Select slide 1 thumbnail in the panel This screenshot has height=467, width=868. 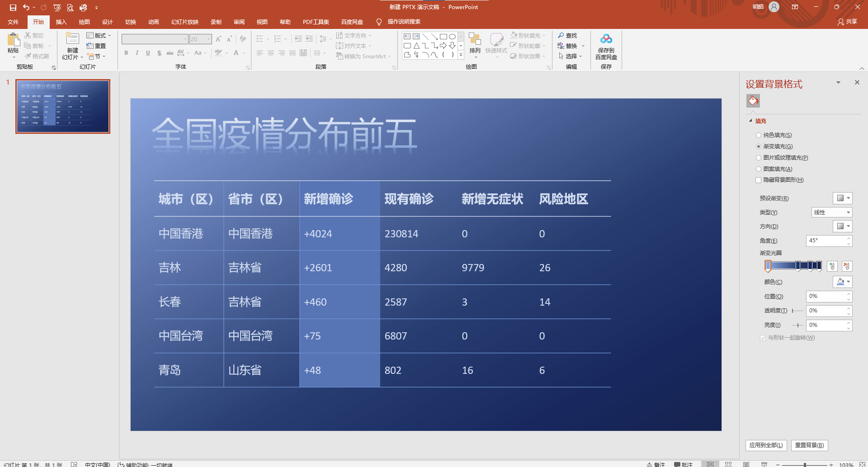(x=62, y=106)
